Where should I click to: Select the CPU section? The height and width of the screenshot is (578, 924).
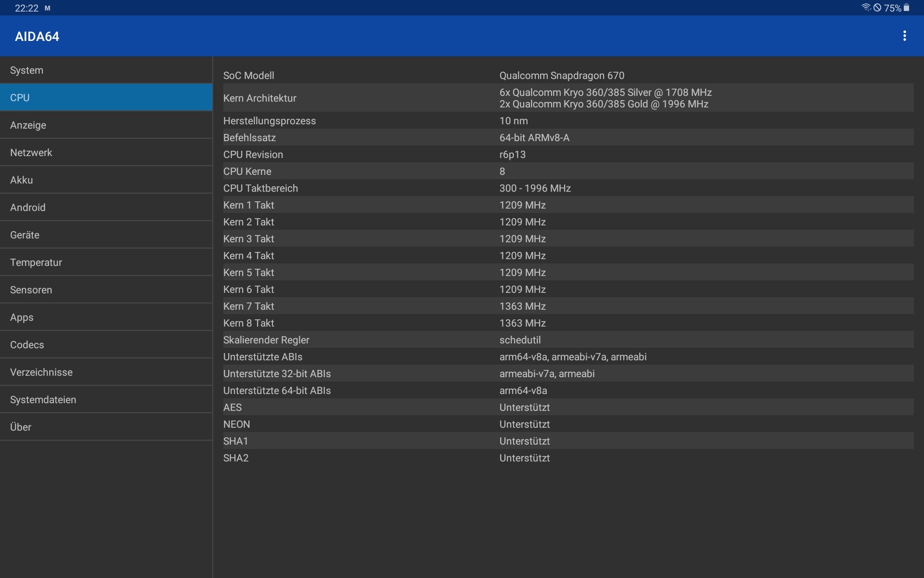(106, 98)
